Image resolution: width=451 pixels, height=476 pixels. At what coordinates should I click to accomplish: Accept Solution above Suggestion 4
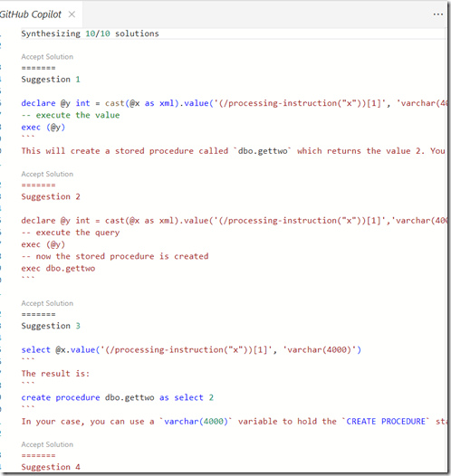[x=47, y=444]
